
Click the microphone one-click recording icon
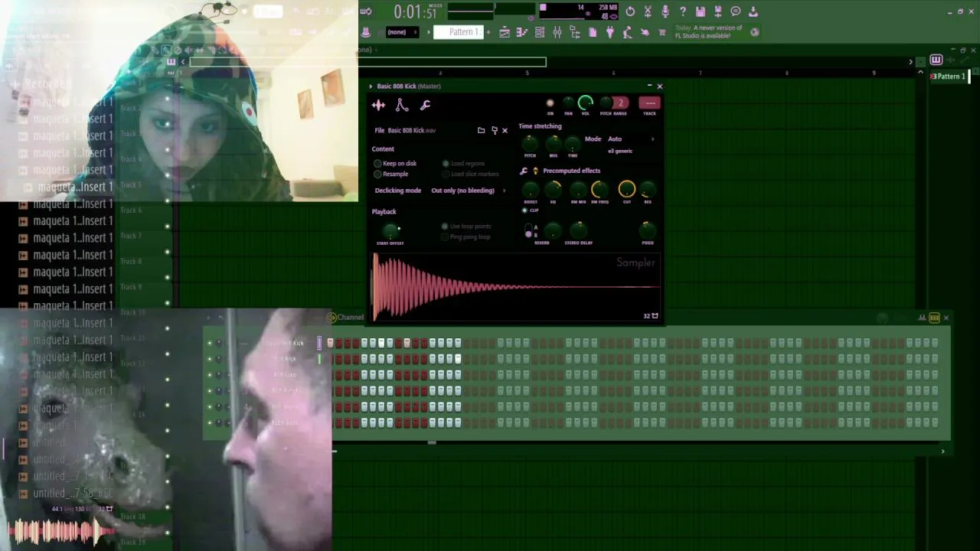pos(665,11)
